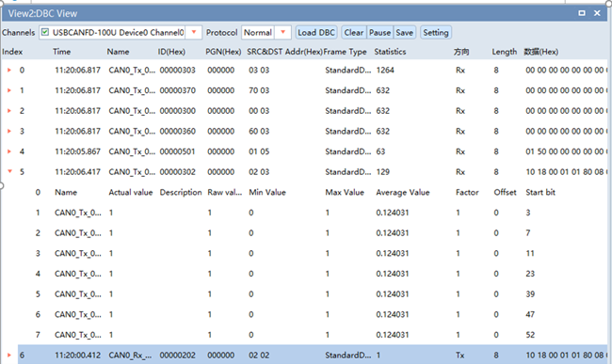Click the Load DBC button
Viewport: 612px width, 364px height.
click(x=316, y=32)
